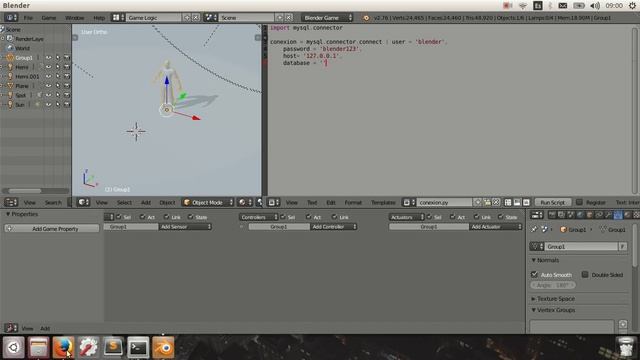Toggle Actuators Act checkbox
This screenshot has height=360, width=640.
click(x=453, y=217)
